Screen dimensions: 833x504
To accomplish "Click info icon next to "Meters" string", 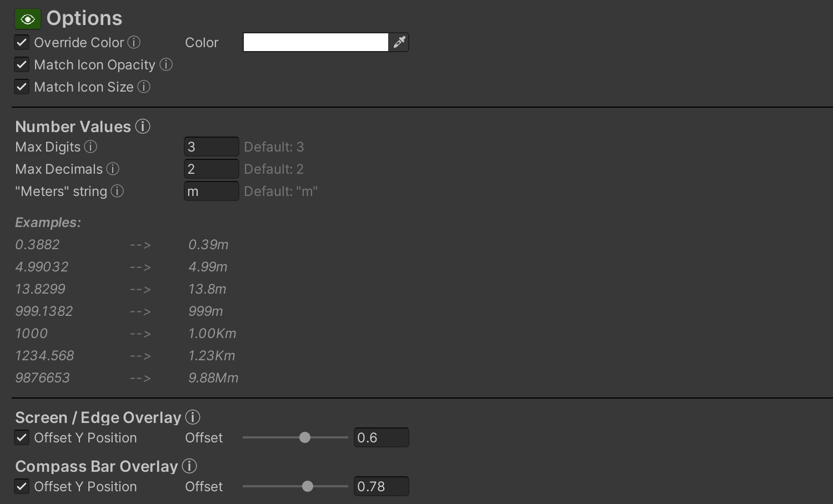I will pyautogui.click(x=117, y=191).
